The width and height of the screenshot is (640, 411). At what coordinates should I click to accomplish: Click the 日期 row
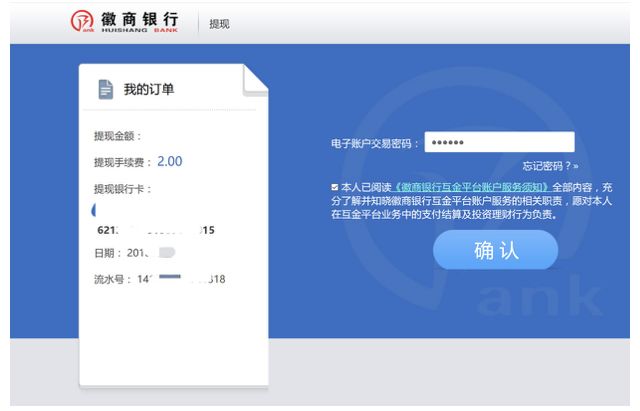135,253
